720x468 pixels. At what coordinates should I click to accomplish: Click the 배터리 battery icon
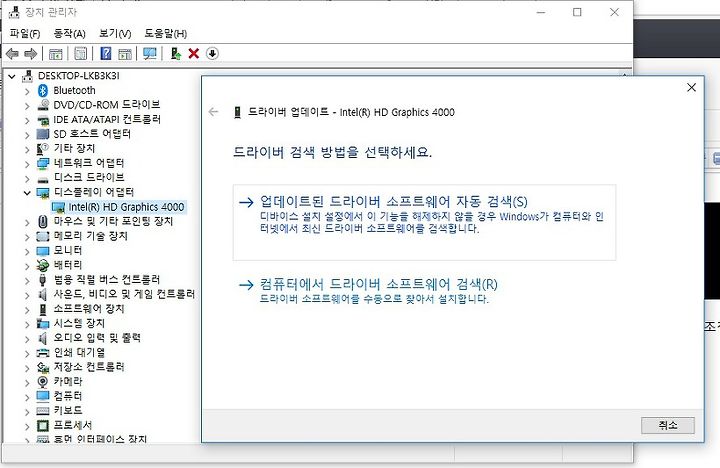tap(43, 265)
